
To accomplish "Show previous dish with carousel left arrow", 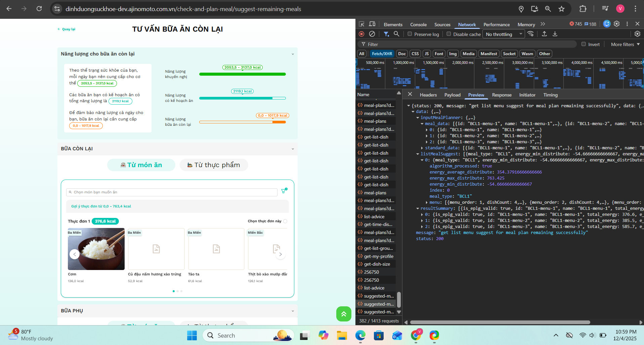I will coord(75,254).
